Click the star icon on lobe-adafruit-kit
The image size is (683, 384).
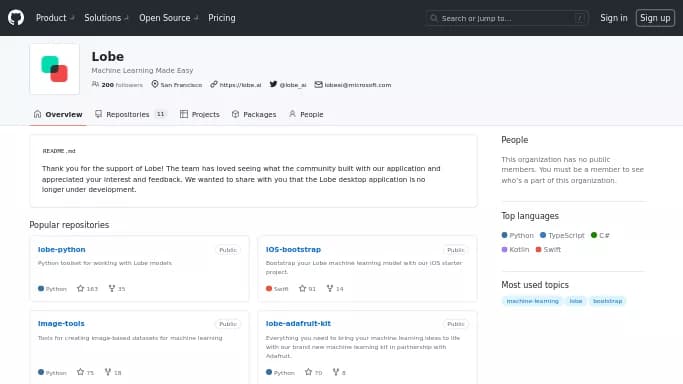(308, 372)
